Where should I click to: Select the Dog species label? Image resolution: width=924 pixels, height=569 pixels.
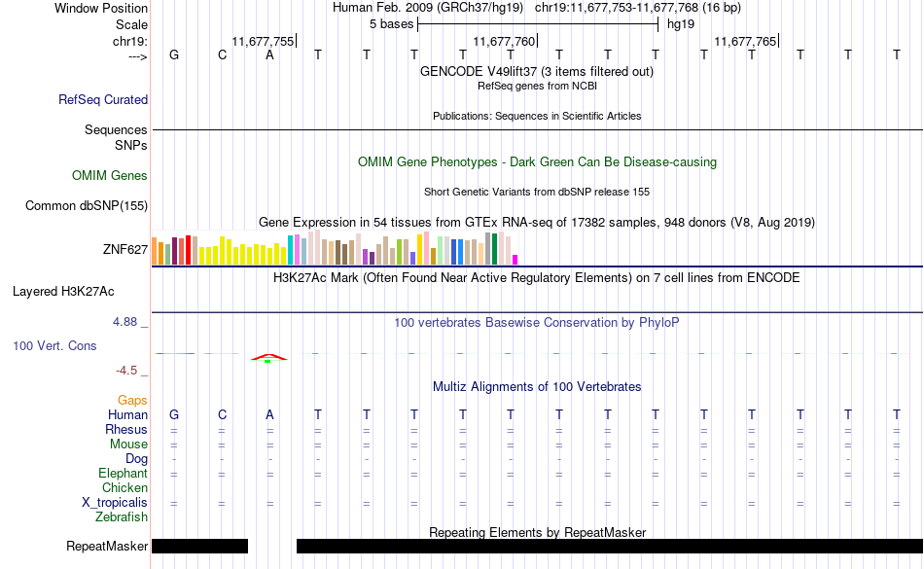pos(136,458)
